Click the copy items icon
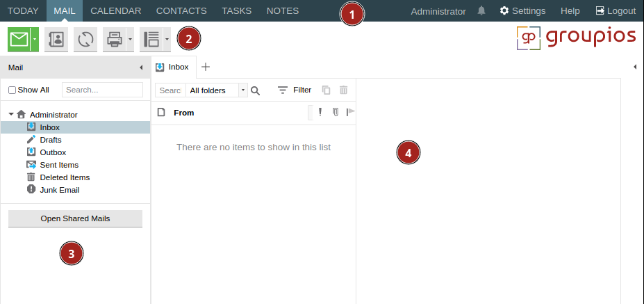Screen dimensions: 644x304 [326, 90]
